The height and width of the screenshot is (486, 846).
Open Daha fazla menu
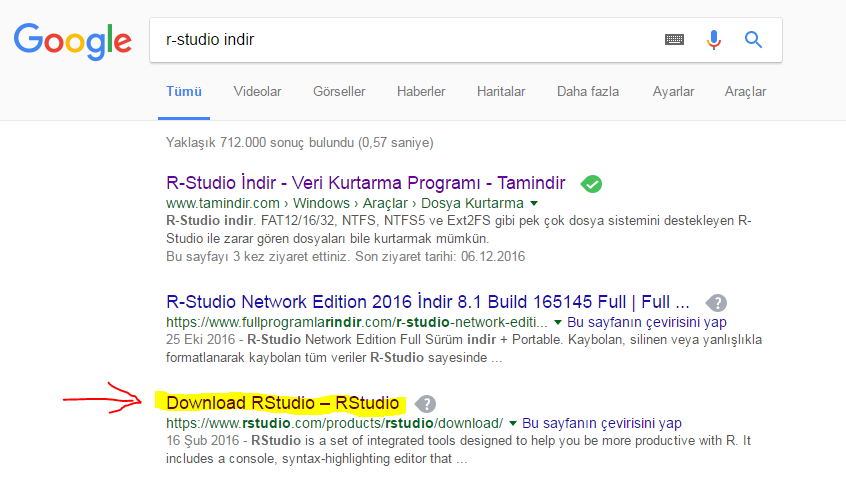pyautogui.click(x=588, y=92)
